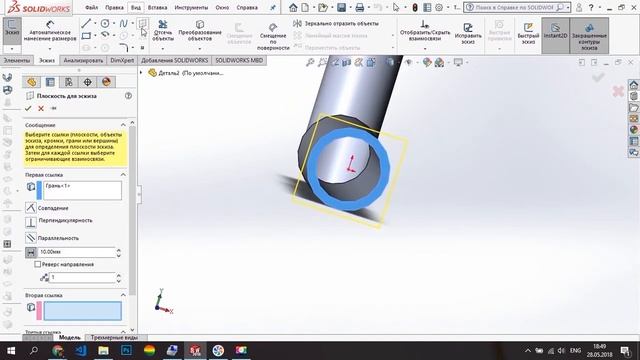
Task: Click the Plane sketch tool icon
Action: coord(142,24)
